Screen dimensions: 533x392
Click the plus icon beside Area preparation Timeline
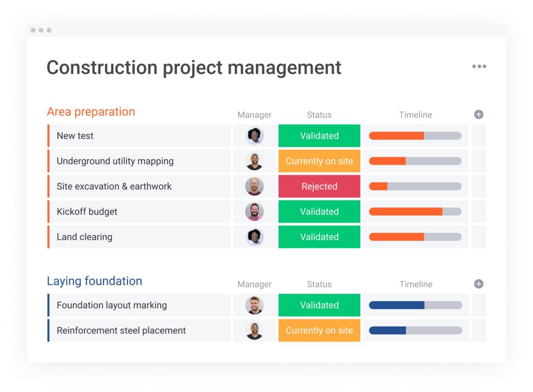click(478, 114)
